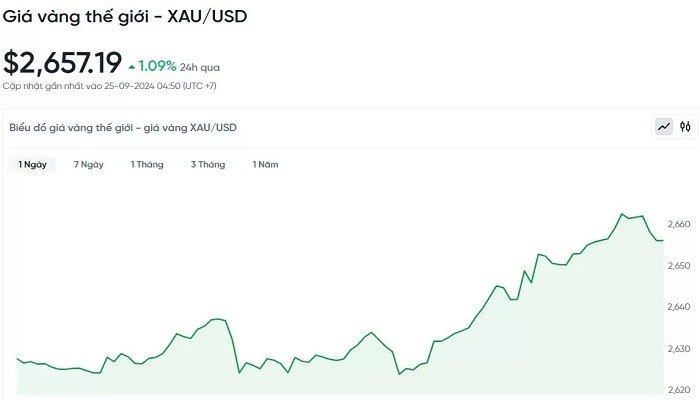
Task: Click the 2,650 y-axis label
Action: 677,266
